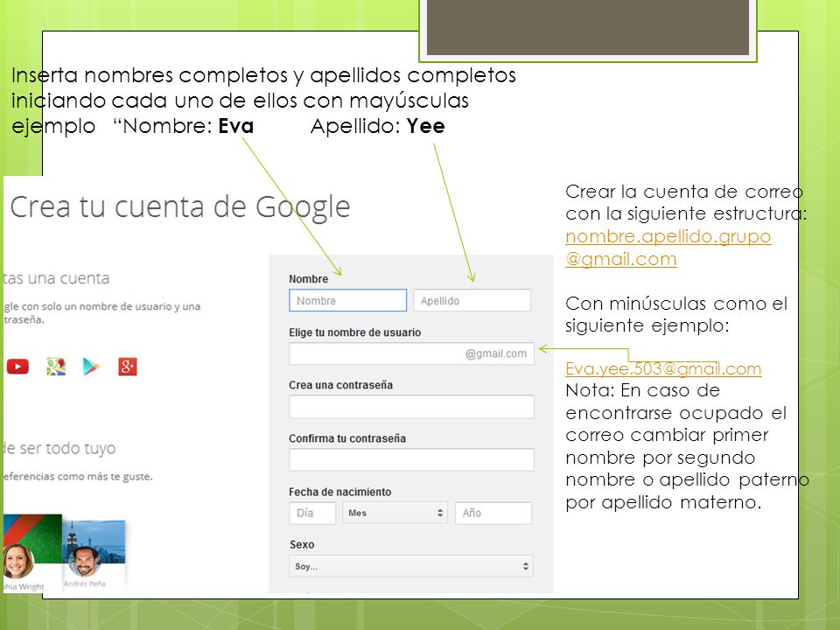840x630 pixels.
Task: Open the Eva.yee.503@gmail.com example link
Action: (663, 369)
